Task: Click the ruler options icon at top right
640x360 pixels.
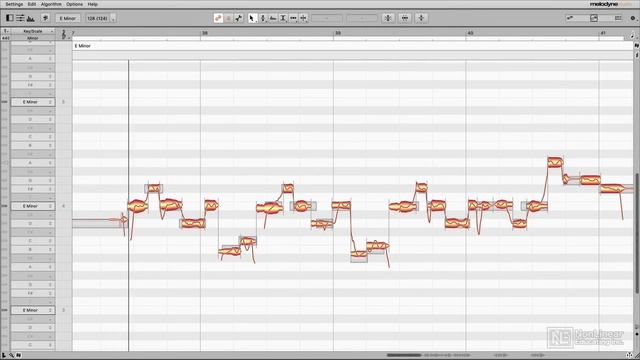Action: pos(633,36)
